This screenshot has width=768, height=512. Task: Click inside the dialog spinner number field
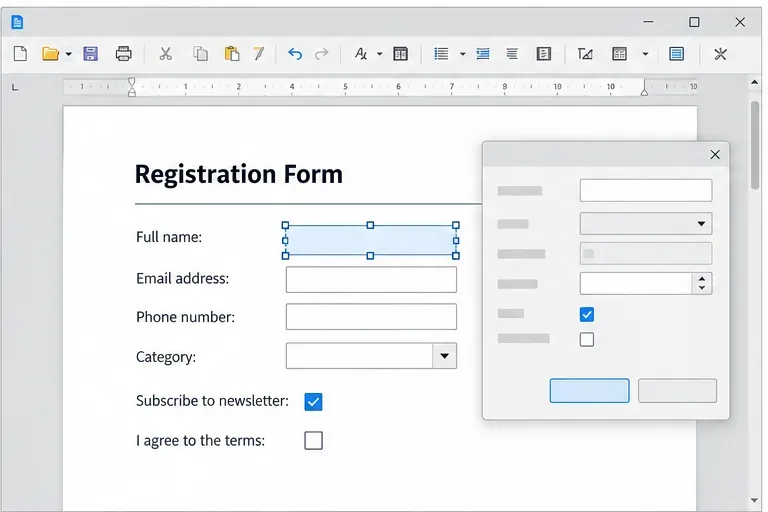[x=636, y=283]
